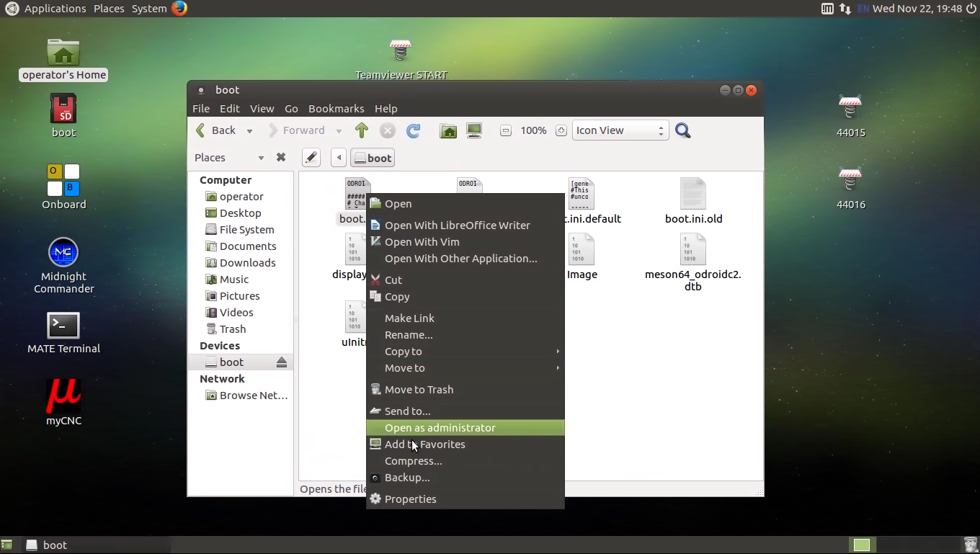Click the Reload button in toolbar
980x554 pixels.
(x=413, y=130)
